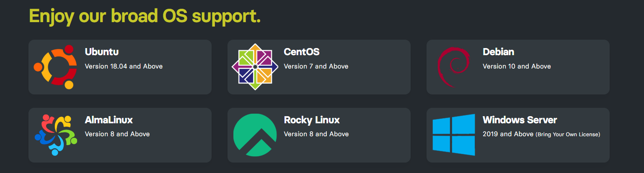The height and width of the screenshot is (173, 644).
Task: Click the Rocky Linux card title
Action: click(x=312, y=120)
